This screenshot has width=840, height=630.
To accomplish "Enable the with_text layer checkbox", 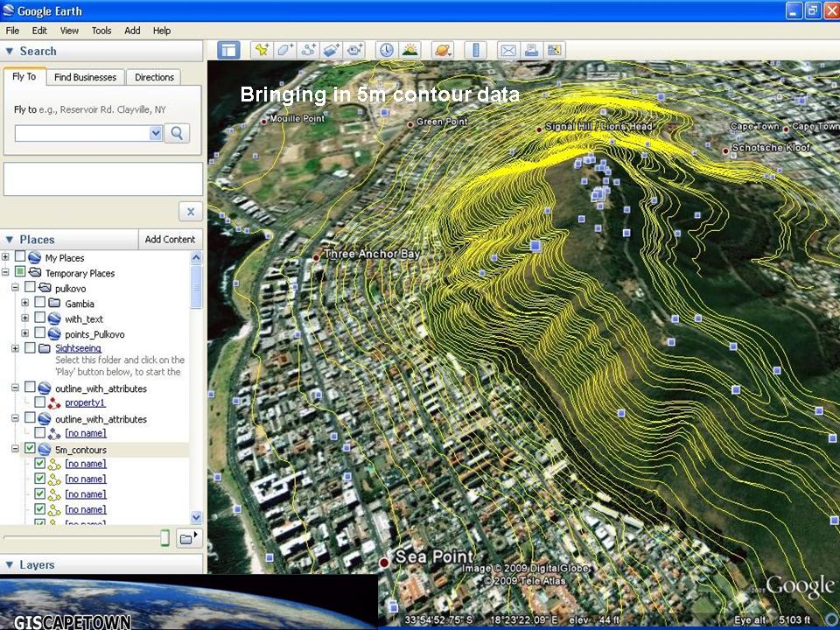I will pos(39,318).
